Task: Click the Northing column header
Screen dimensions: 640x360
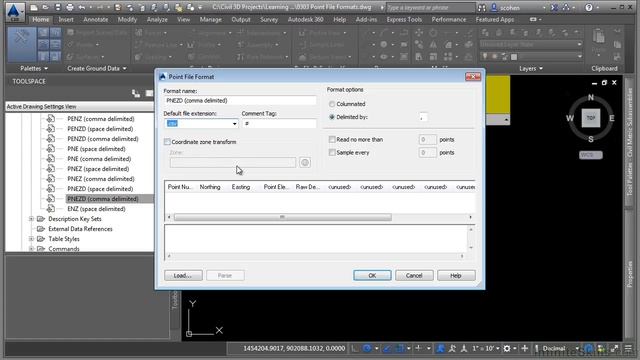Action: pos(210,187)
